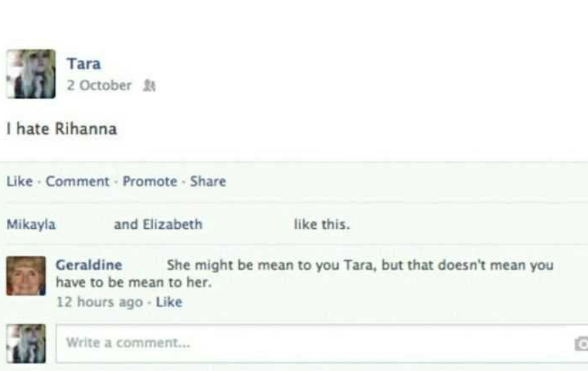Like Geraldine's comment
Screen dimensions: 588x371
tap(169, 302)
